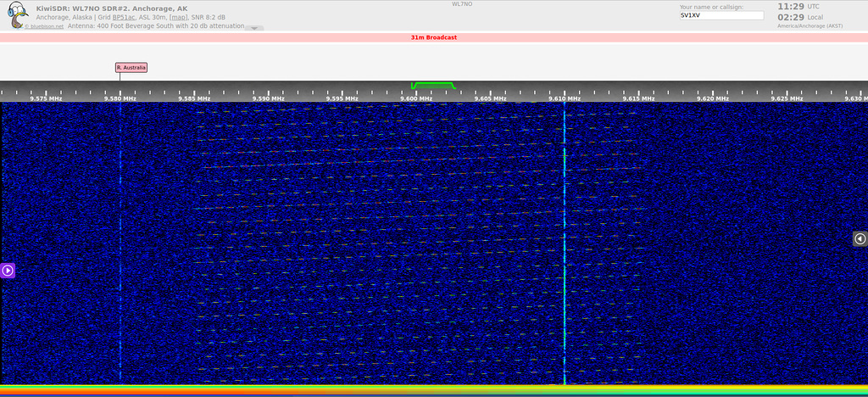Click the KiwiSDR bird logo
The image size is (868, 397).
coord(16,15)
